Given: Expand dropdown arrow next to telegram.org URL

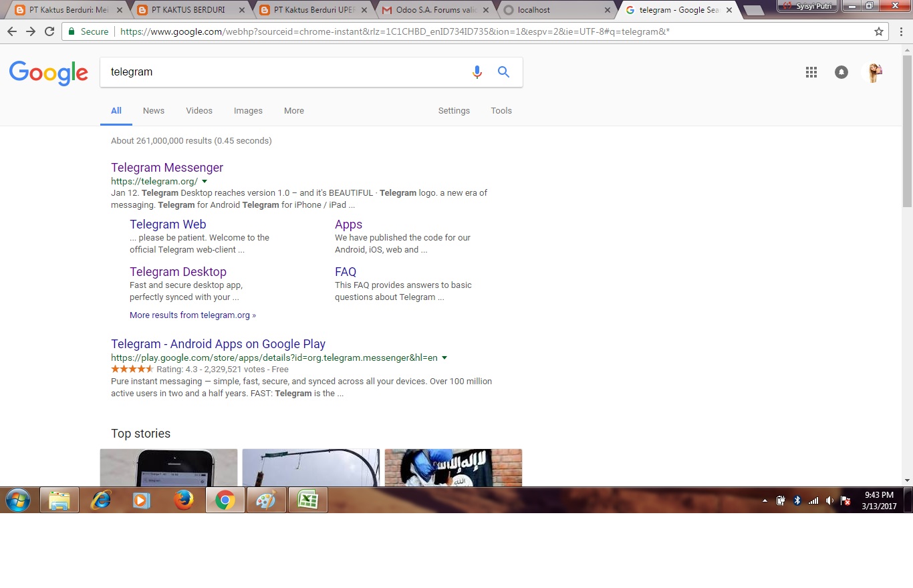Looking at the screenshot, I should click(205, 181).
